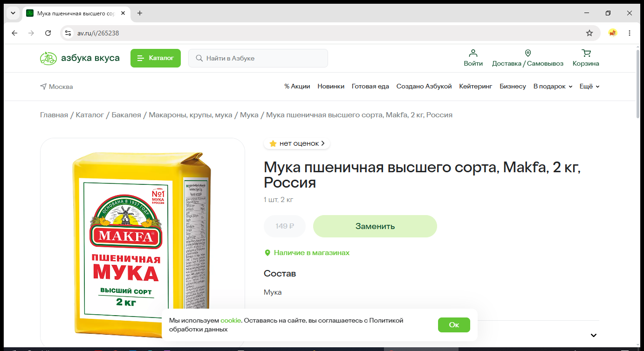This screenshot has height=351, width=644.
Task: Open the Корзина shopping cart
Action: click(586, 58)
